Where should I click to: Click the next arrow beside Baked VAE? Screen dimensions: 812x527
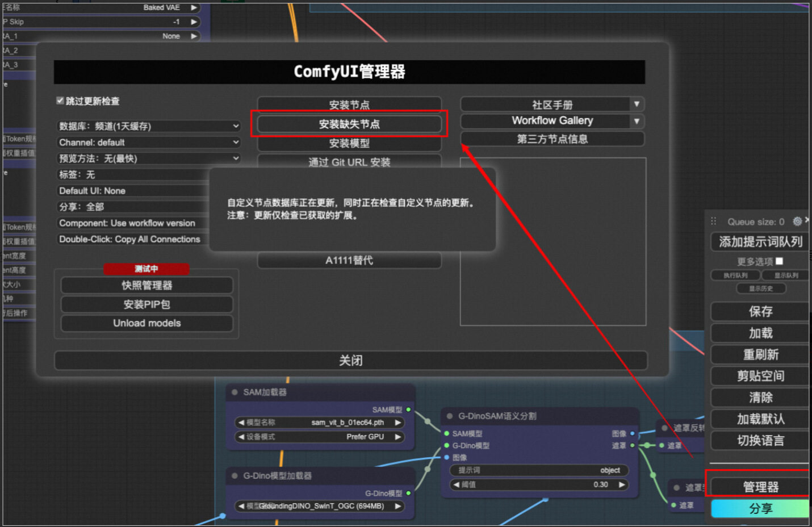coord(194,7)
